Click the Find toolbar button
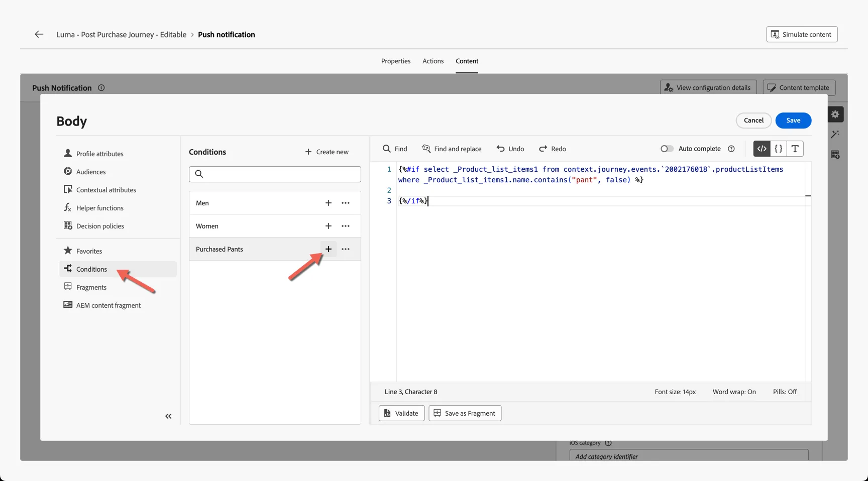 (x=395, y=149)
